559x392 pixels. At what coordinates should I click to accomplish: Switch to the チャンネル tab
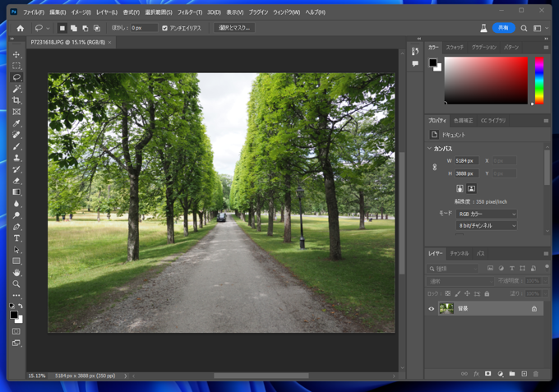459,254
